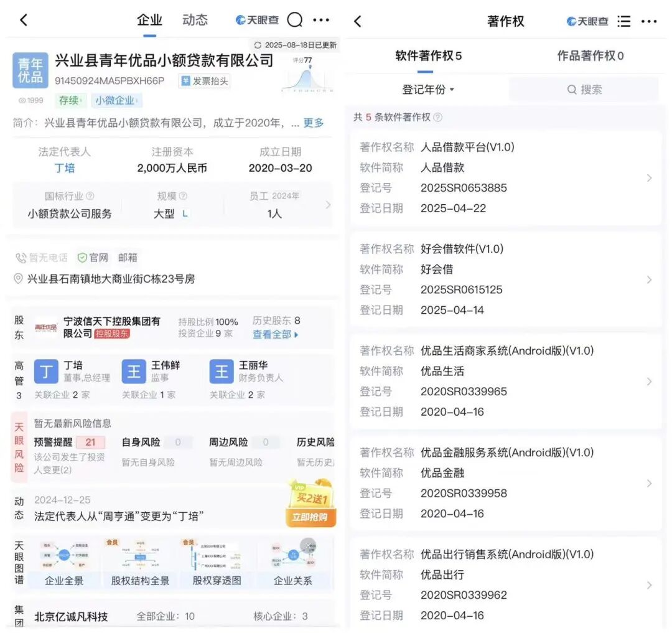The image size is (672, 633).
Task: Click registration number 2020SR0339958
Action: point(464,493)
